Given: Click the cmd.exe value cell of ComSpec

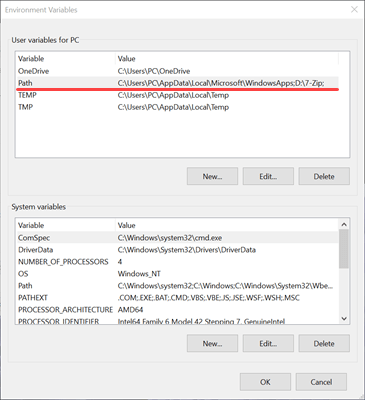Looking at the screenshot, I should 170,238.
